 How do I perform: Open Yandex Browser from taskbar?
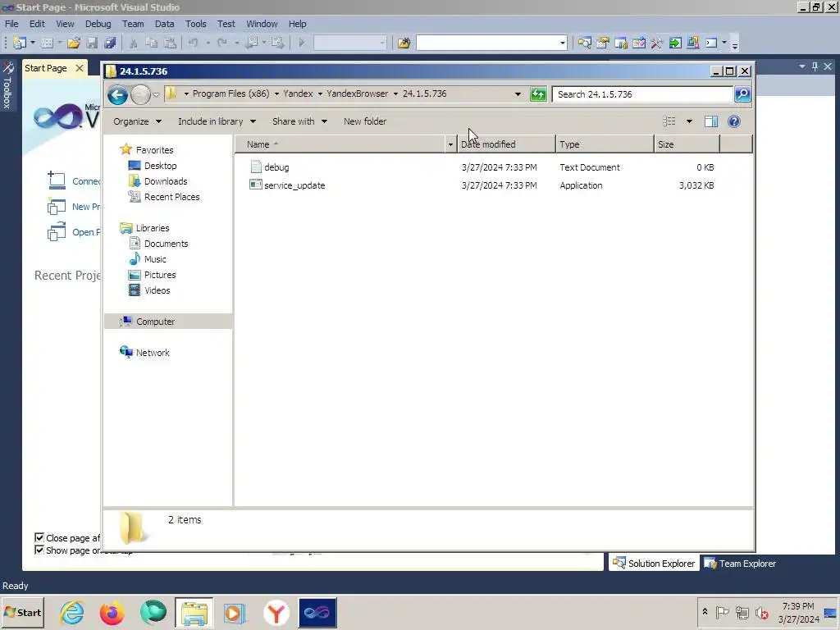click(276, 612)
